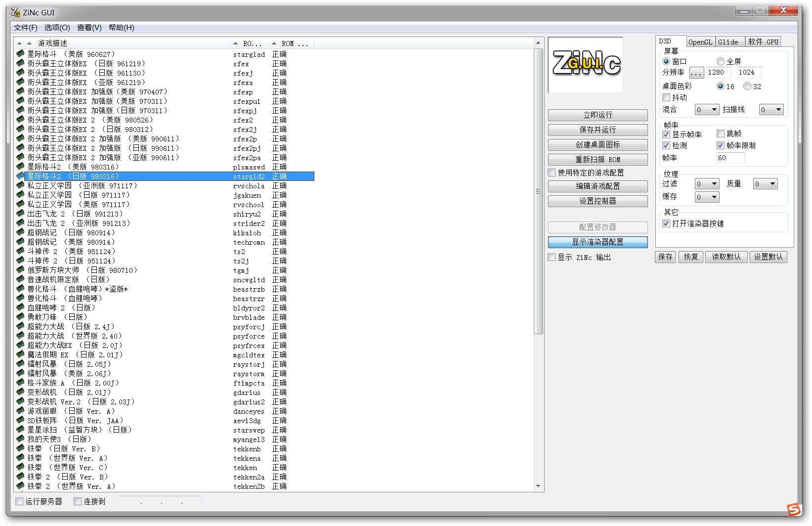Open the 混合 blending dropdown
This screenshot has width=812, height=526.
pos(707,110)
